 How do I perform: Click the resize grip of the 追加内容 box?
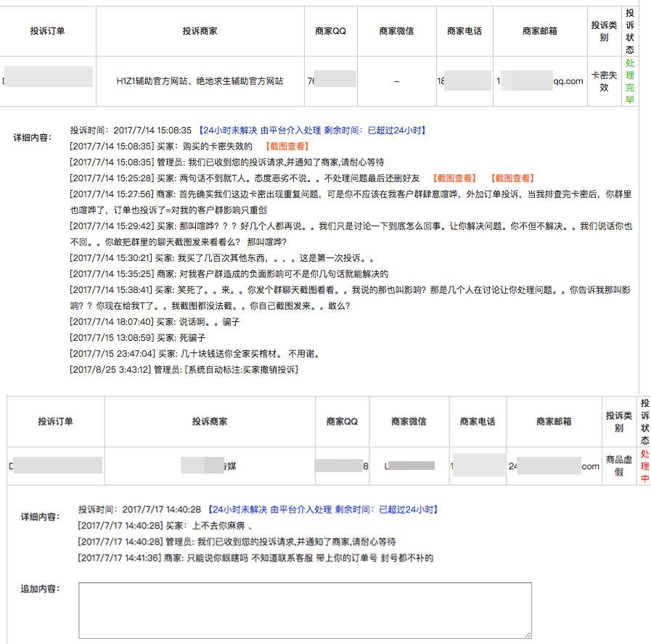528,635
